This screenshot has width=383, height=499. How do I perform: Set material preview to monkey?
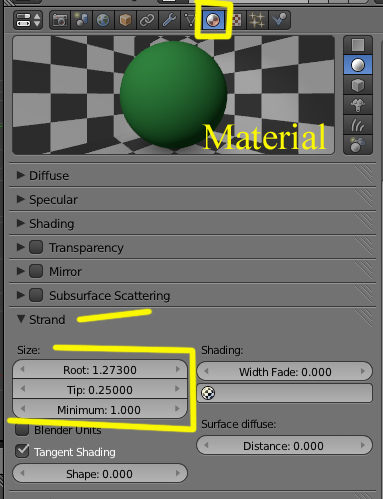[x=358, y=105]
